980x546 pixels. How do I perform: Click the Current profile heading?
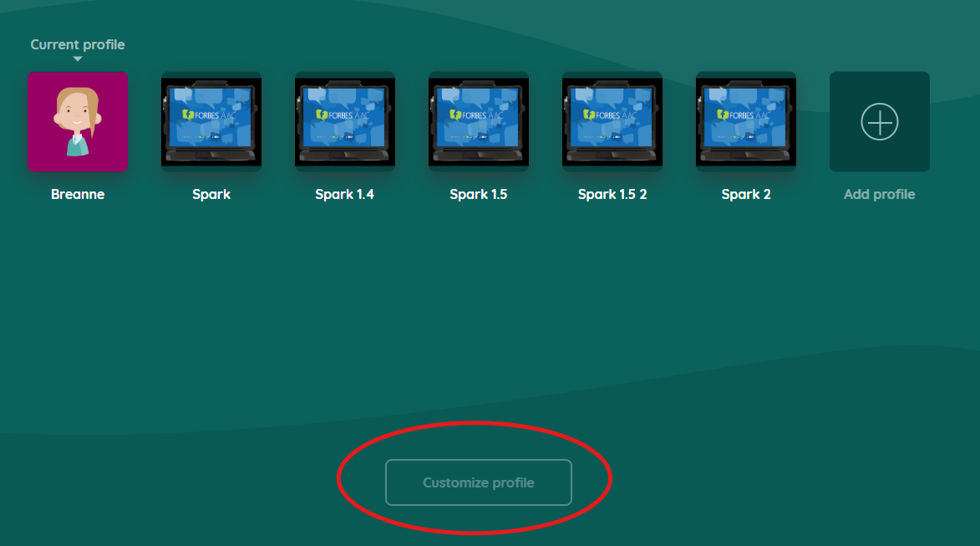77,44
